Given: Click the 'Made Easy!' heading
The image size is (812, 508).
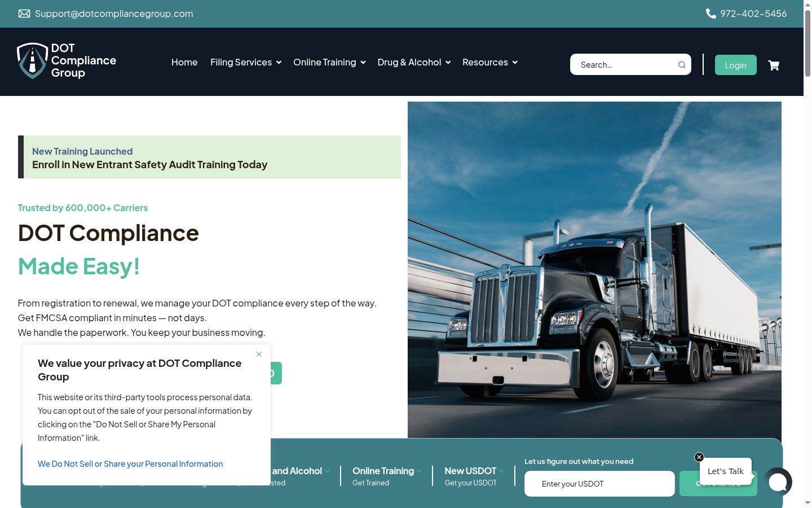Looking at the screenshot, I should tap(79, 266).
